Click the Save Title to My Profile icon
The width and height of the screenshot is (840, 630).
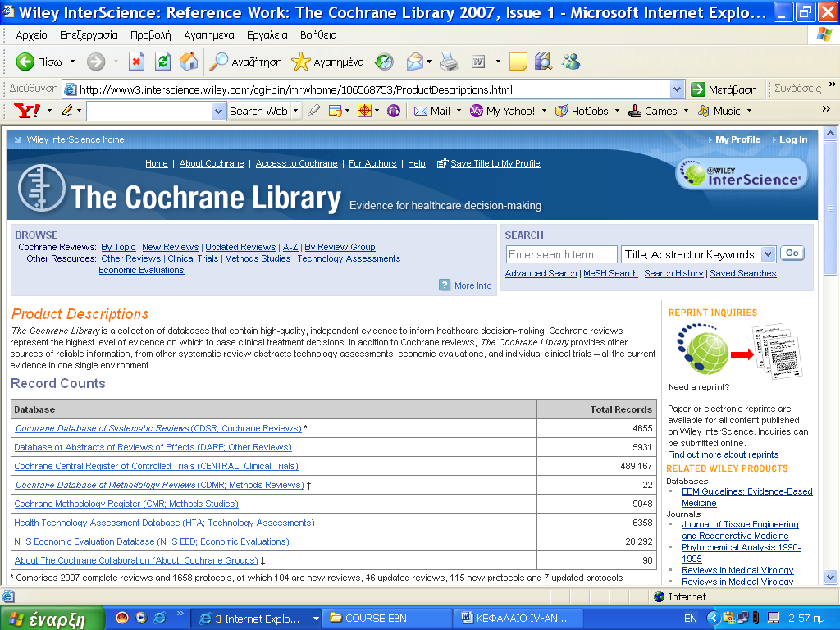pos(442,163)
